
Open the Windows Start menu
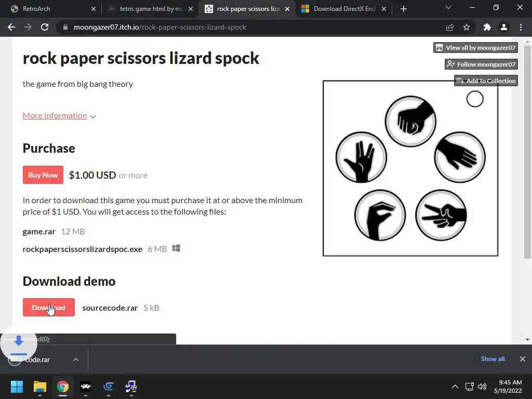[17, 386]
